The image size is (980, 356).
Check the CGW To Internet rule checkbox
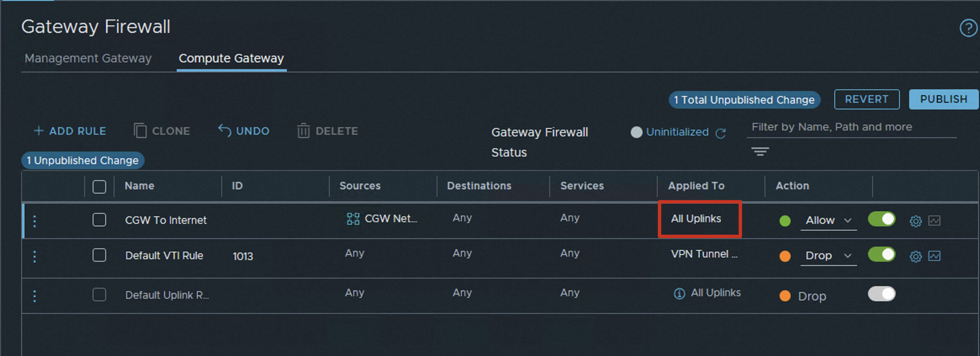99,220
